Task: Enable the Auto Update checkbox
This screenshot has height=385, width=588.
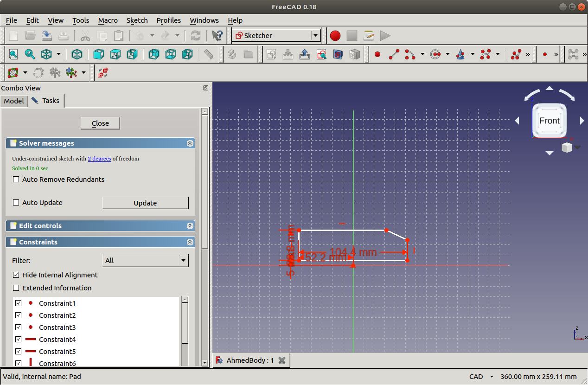Action: pyautogui.click(x=16, y=203)
